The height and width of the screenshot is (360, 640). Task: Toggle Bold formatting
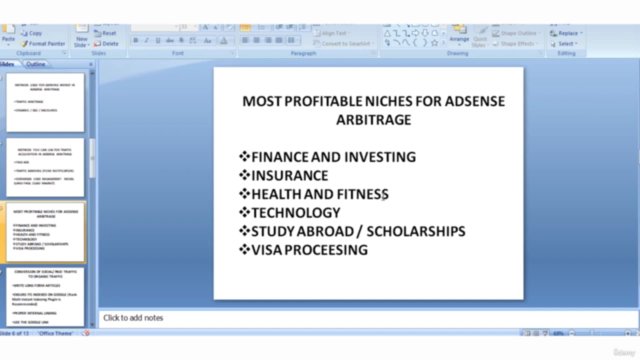(x=136, y=40)
